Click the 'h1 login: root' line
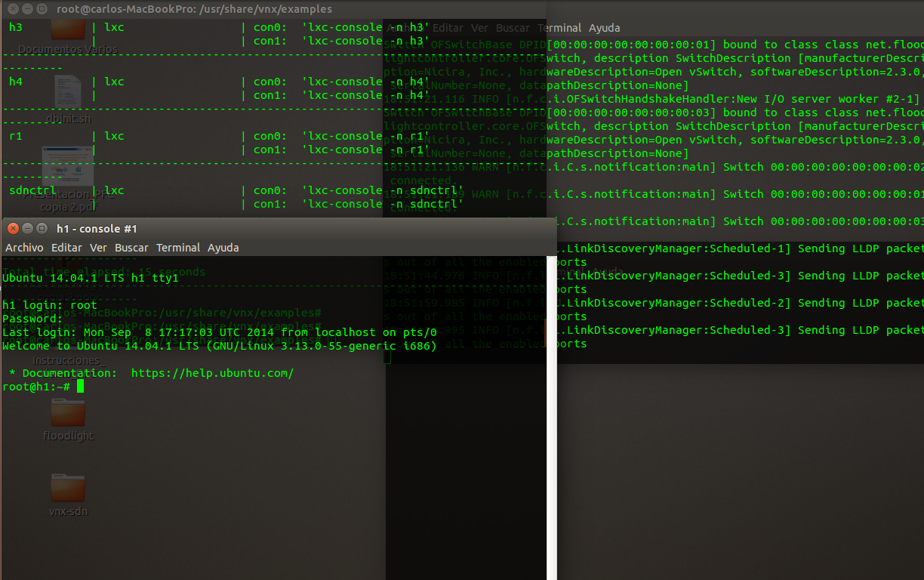Image resolution: width=924 pixels, height=580 pixels. coord(50,305)
